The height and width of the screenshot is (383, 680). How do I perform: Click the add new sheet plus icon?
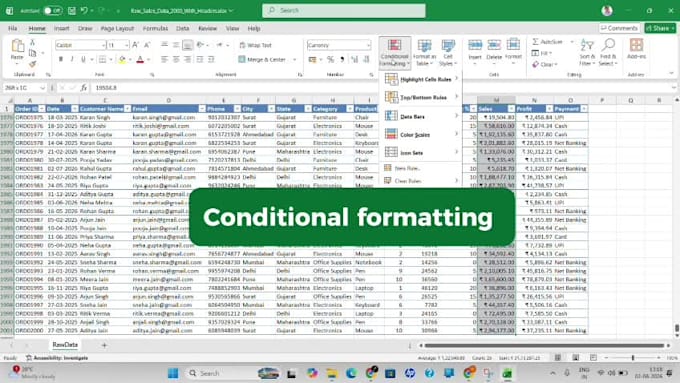104,345
